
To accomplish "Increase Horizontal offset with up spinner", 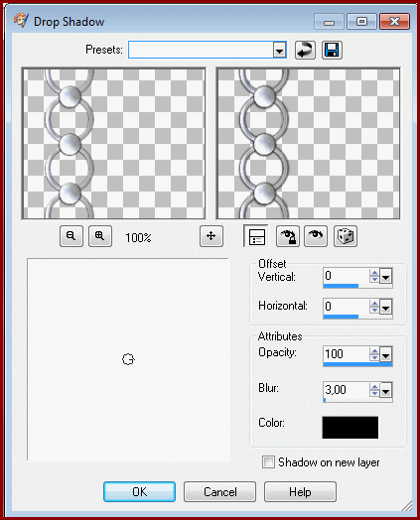I will 374,303.
